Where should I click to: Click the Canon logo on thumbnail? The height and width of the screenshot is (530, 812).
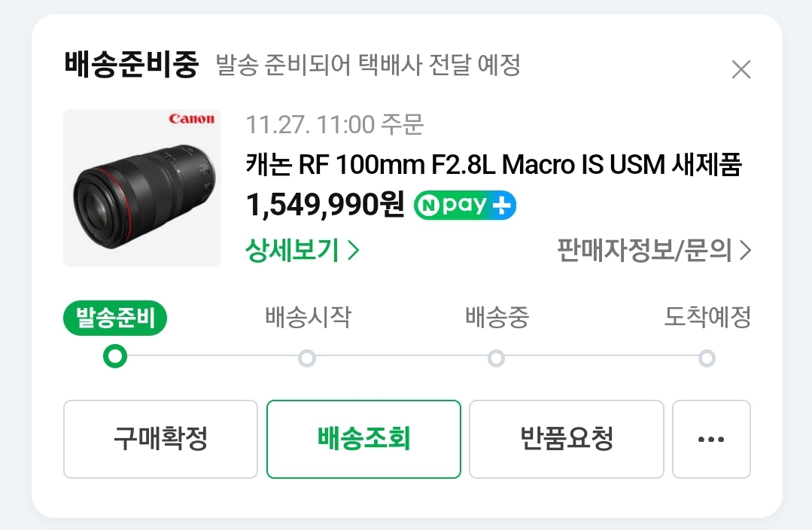191,119
